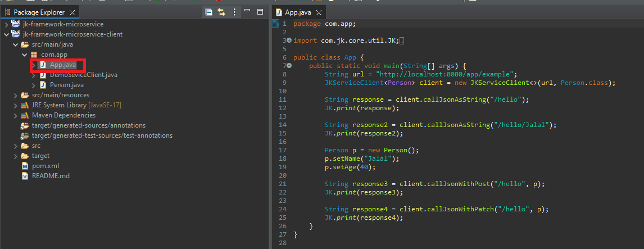
Task: Expand the Maven Dependencies node
Action: 16,115
